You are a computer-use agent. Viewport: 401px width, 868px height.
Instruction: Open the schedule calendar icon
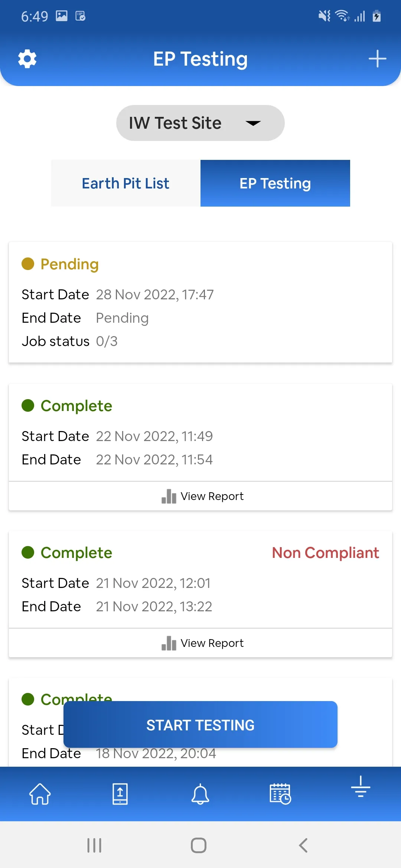[280, 794]
